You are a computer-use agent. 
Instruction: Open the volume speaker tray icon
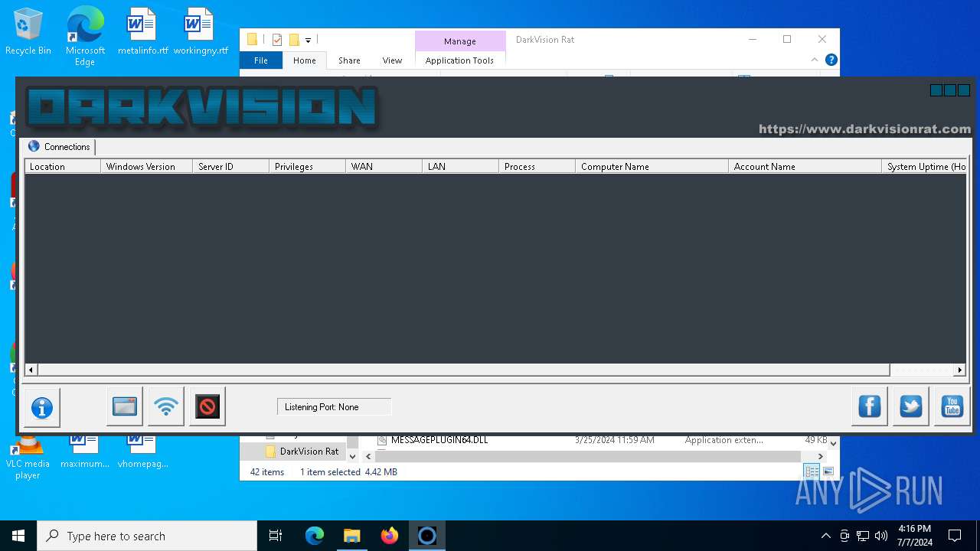tap(881, 536)
